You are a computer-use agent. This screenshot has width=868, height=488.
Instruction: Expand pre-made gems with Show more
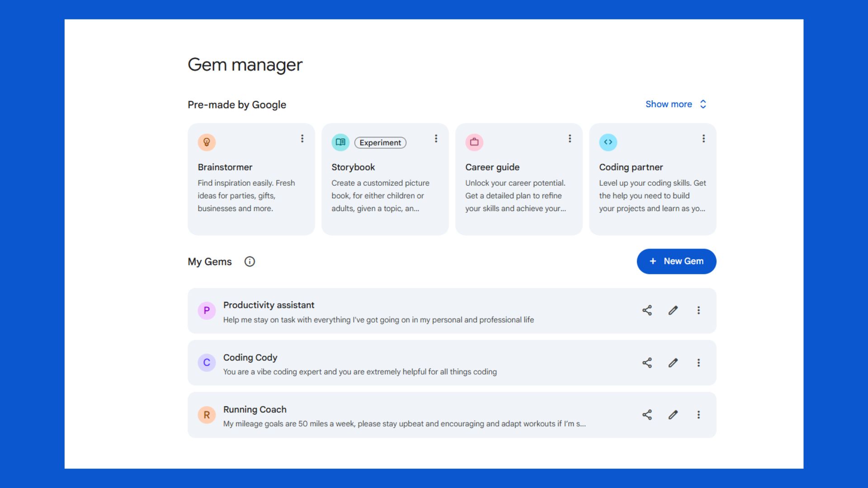coord(675,104)
